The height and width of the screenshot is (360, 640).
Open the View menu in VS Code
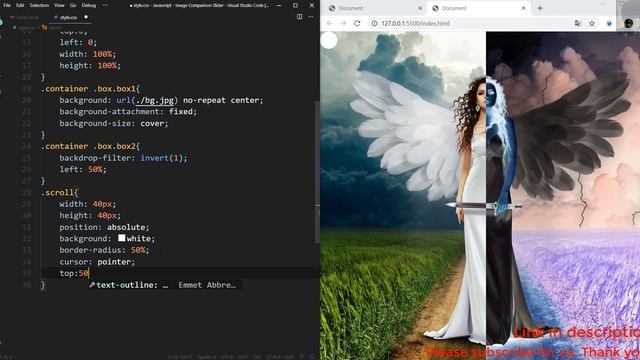(59, 5)
